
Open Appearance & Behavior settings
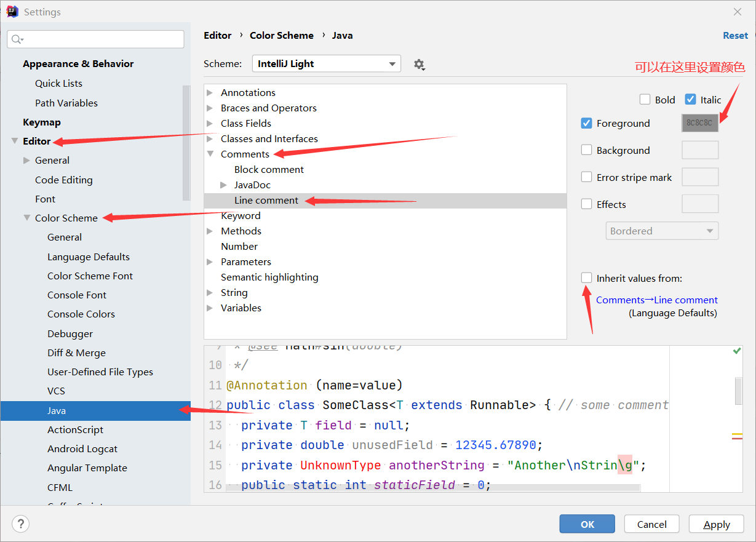(78, 64)
